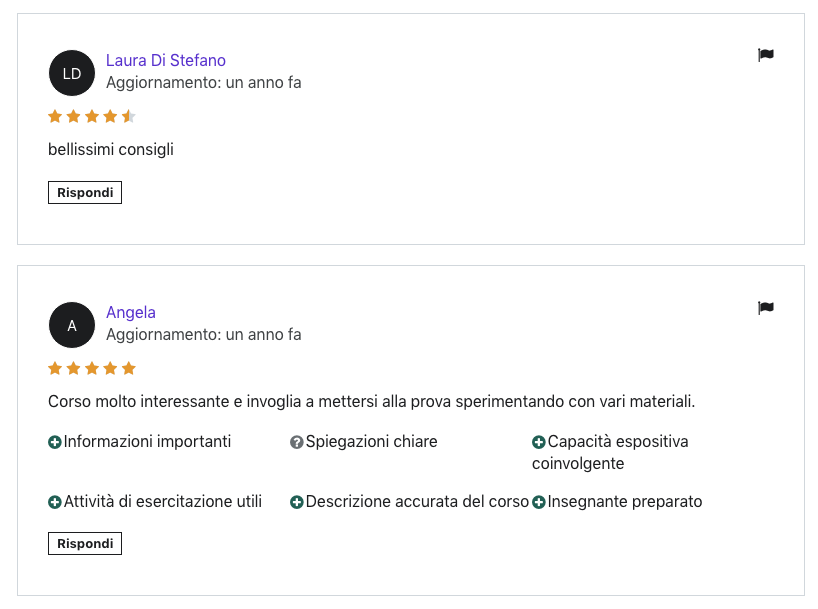Click the plus icon beside Informazioni importanti
The image size is (818, 609).
pyautogui.click(x=55, y=443)
